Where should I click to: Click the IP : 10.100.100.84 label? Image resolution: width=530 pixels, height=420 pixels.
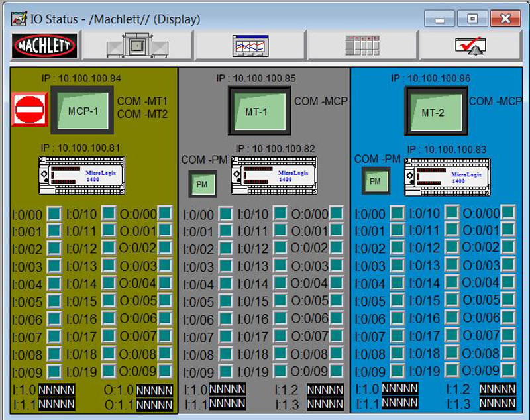[81, 78]
